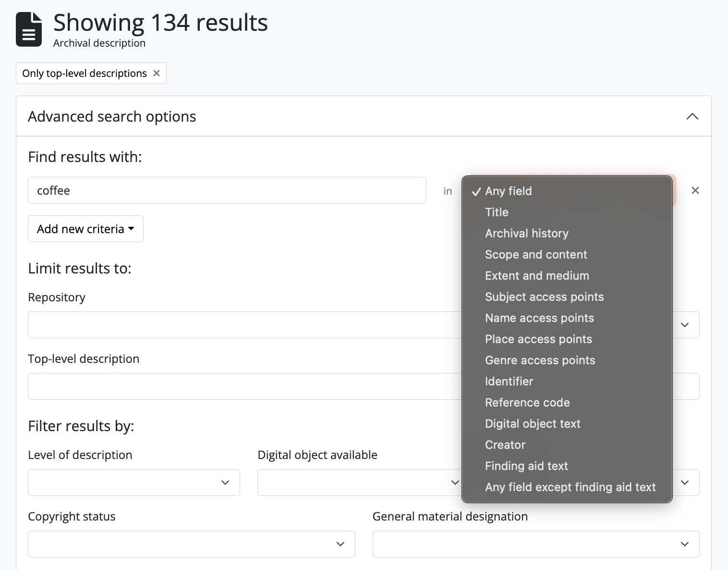Expand the Copyright status dropdown
Image resolution: width=728 pixels, height=570 pixels.
pos(191,544)
